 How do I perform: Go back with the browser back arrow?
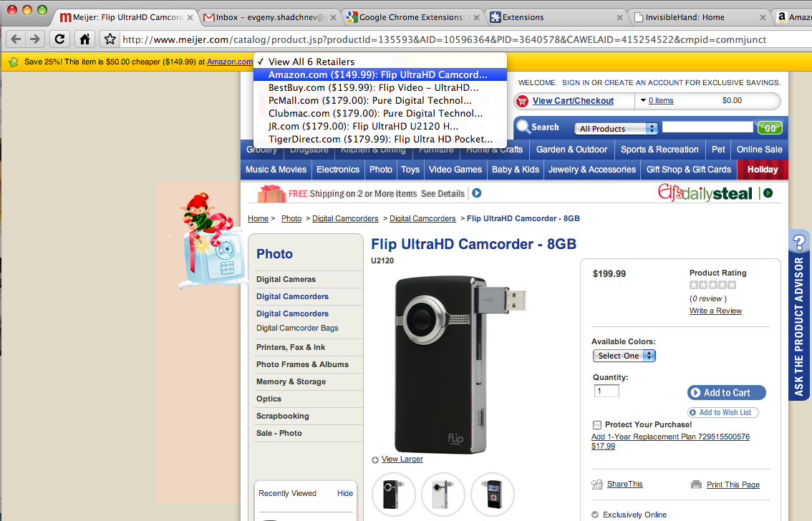(x=16, y=39)
